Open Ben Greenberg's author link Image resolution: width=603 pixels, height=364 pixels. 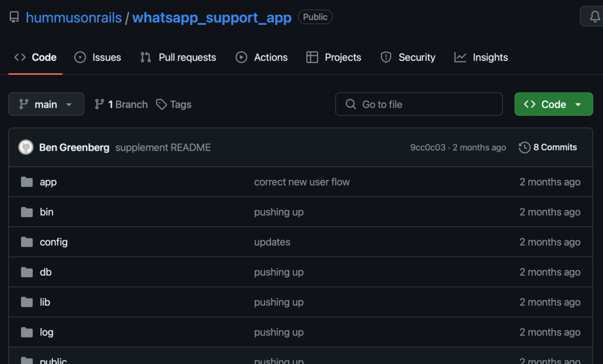tap(74, 147)
